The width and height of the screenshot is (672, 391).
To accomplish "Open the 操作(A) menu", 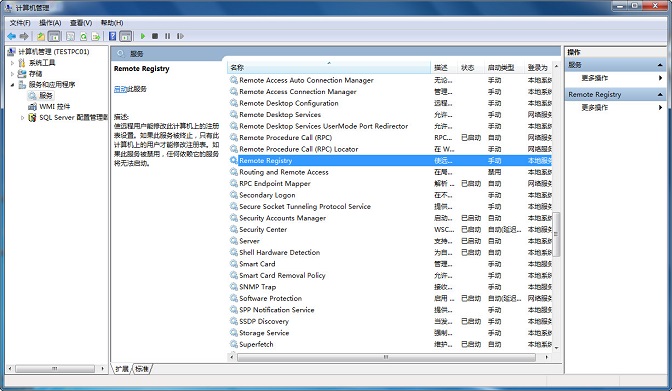I will point(50,23).
